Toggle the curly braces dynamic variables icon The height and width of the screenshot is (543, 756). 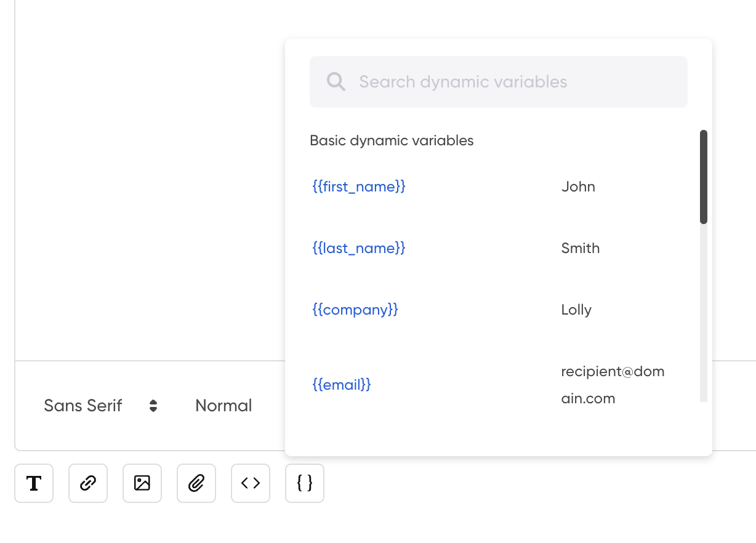[305, 483]
